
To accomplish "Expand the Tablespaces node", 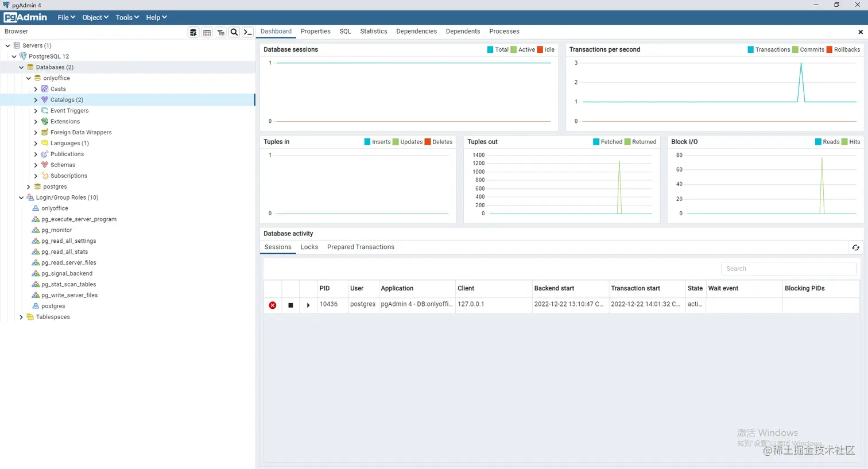I will click(21, 317).
